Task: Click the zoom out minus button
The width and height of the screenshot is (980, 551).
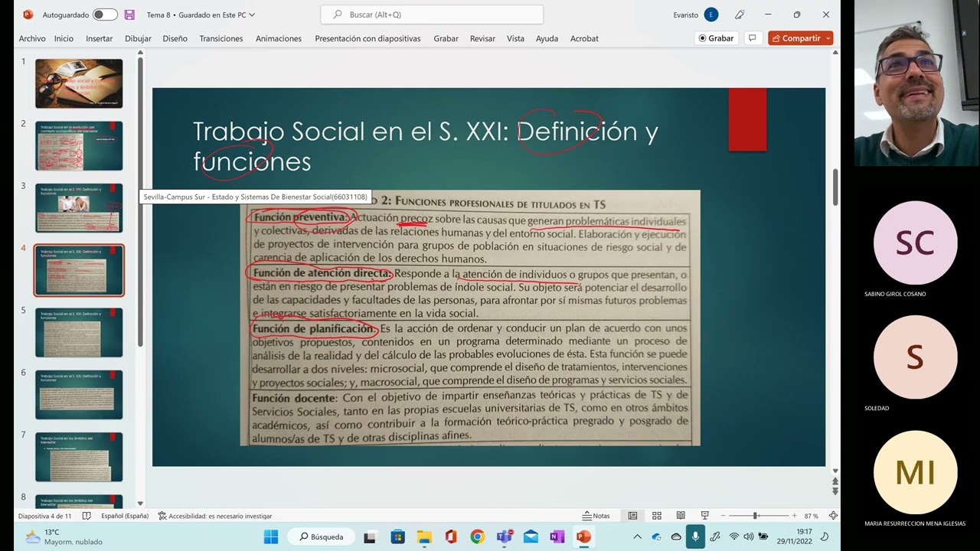Action: (x=721, y=516)
